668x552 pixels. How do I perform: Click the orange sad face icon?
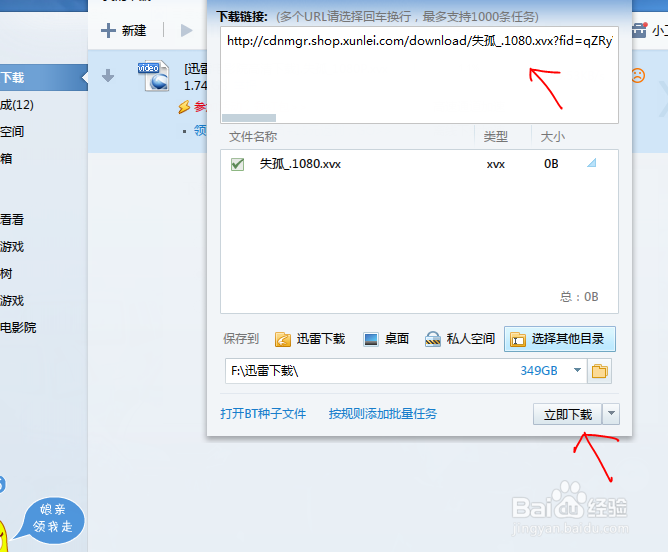tap(638, 76)
